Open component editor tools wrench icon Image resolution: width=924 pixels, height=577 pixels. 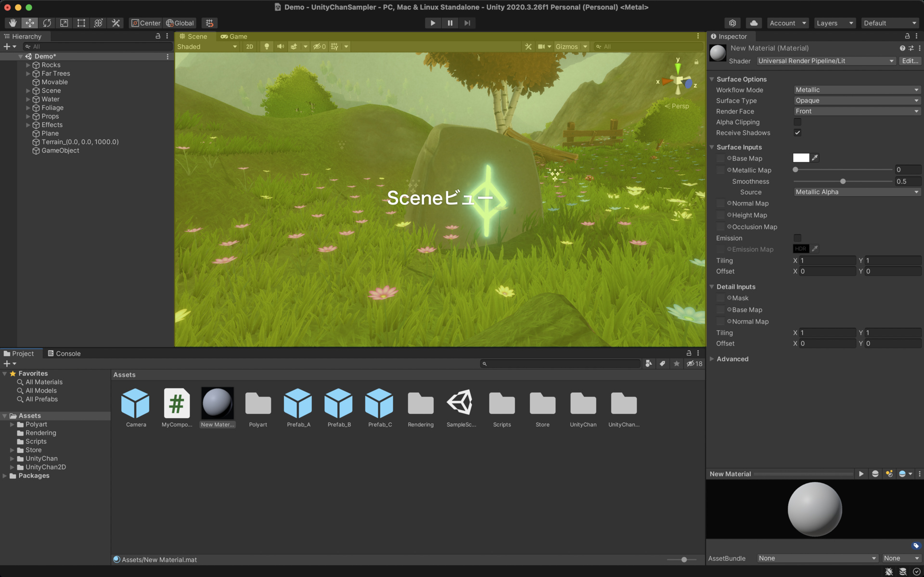(x=528, y=47)
